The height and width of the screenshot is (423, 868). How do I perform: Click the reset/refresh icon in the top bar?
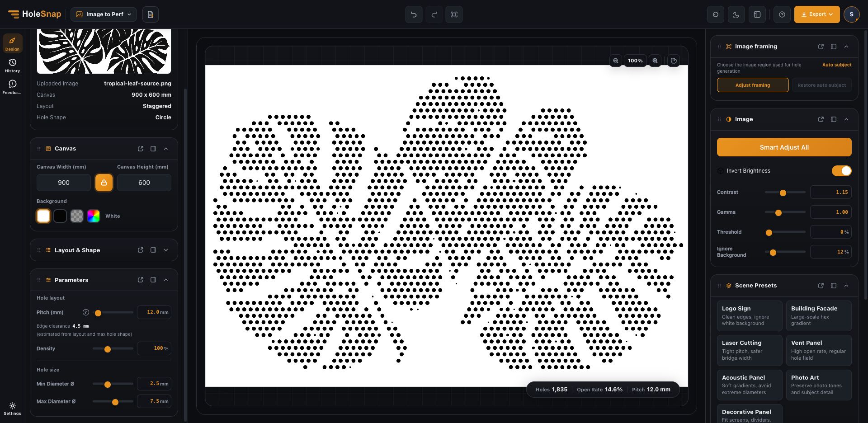point(716,14)
